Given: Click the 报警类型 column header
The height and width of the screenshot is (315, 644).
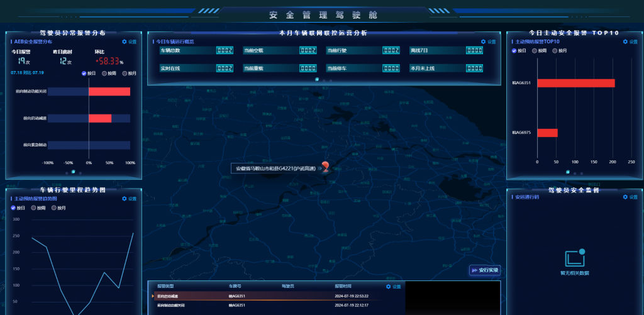Looking at the screenshot, I should click(x=165, y=286).
